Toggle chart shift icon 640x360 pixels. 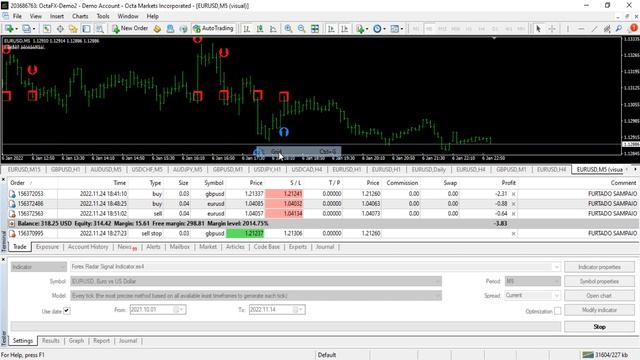pyautogui.click(x=344, y=29)
